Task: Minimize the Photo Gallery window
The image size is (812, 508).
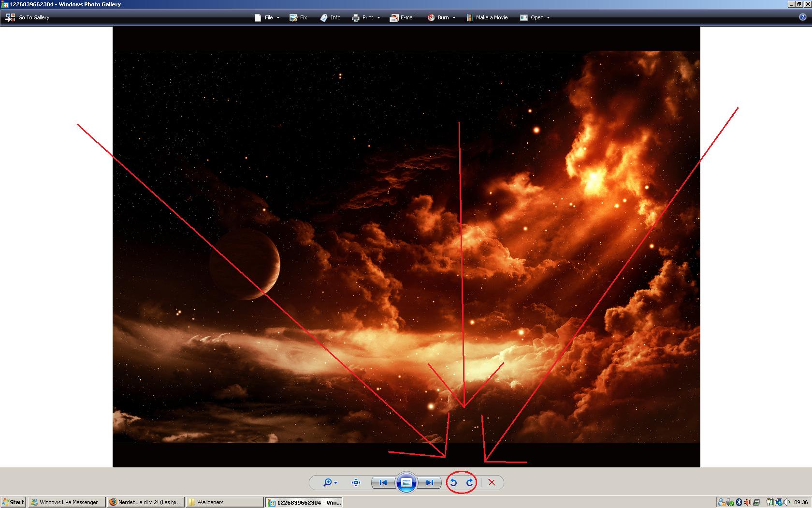Action: click(791, 4)
